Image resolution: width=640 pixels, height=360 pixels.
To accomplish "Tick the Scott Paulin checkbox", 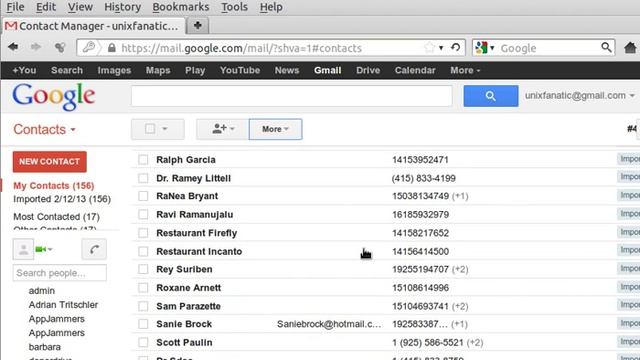I will 143,342.
